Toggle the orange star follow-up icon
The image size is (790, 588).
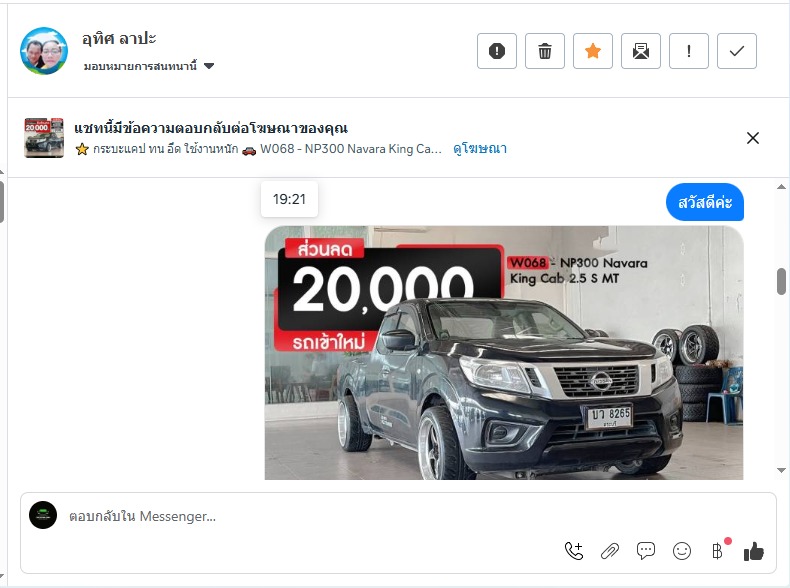tap(593, 51)
